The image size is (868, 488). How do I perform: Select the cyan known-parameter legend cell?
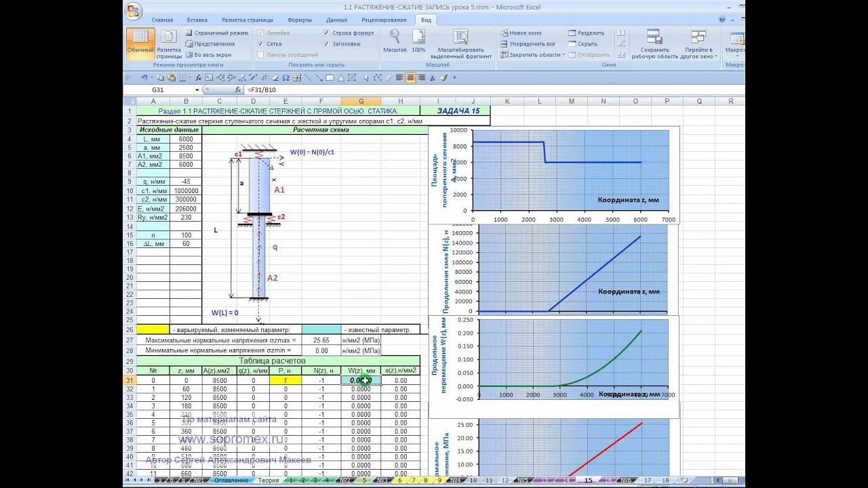coord(321,329)
